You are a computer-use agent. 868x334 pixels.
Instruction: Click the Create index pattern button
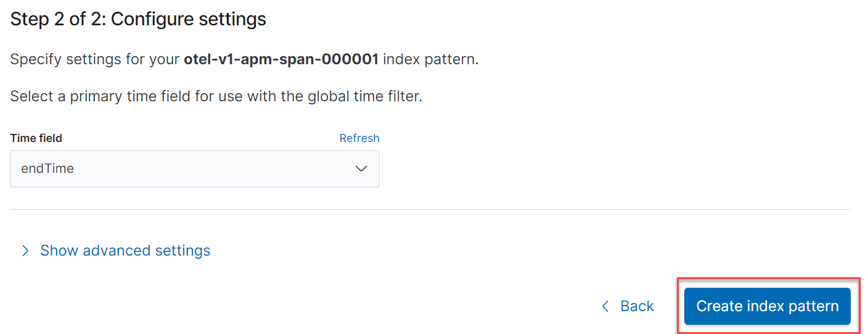[x=767, y=306]
